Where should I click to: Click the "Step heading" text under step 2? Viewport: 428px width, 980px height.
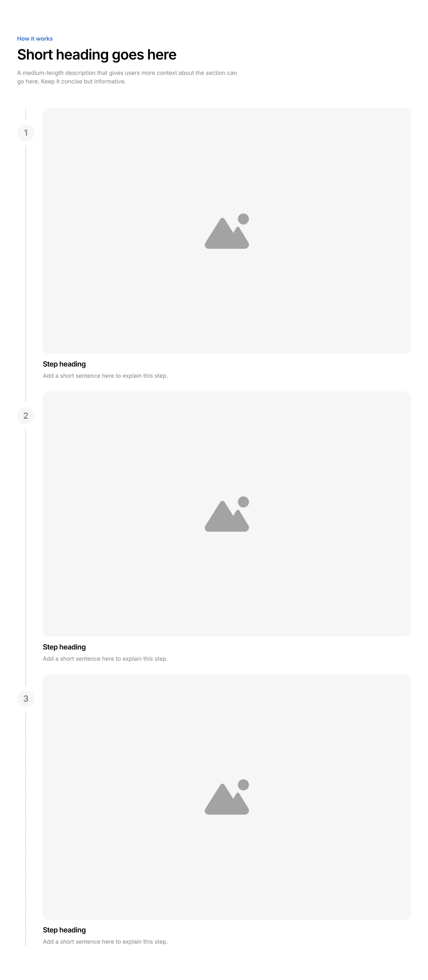coord(64,647)
